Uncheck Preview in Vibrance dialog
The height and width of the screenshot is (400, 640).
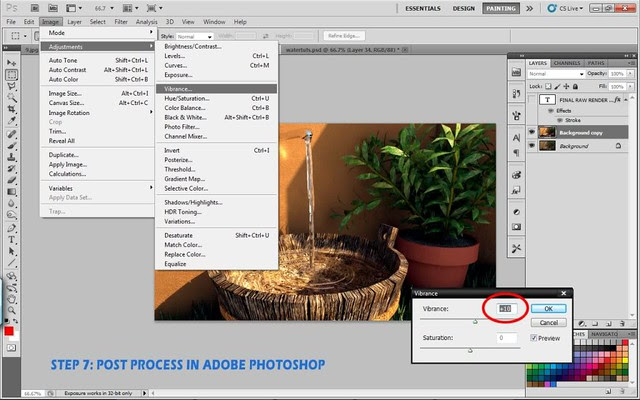click(x=533, y=338)
